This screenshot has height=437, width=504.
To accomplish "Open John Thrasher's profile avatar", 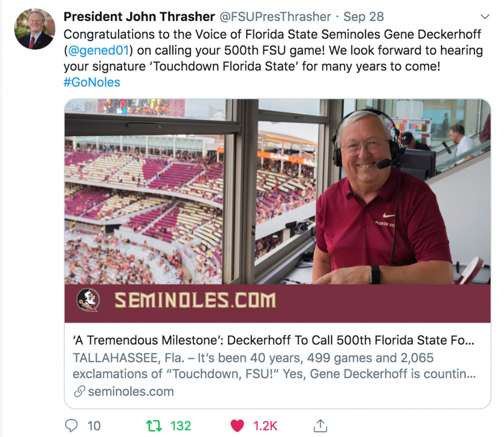I will click(35, 29).
